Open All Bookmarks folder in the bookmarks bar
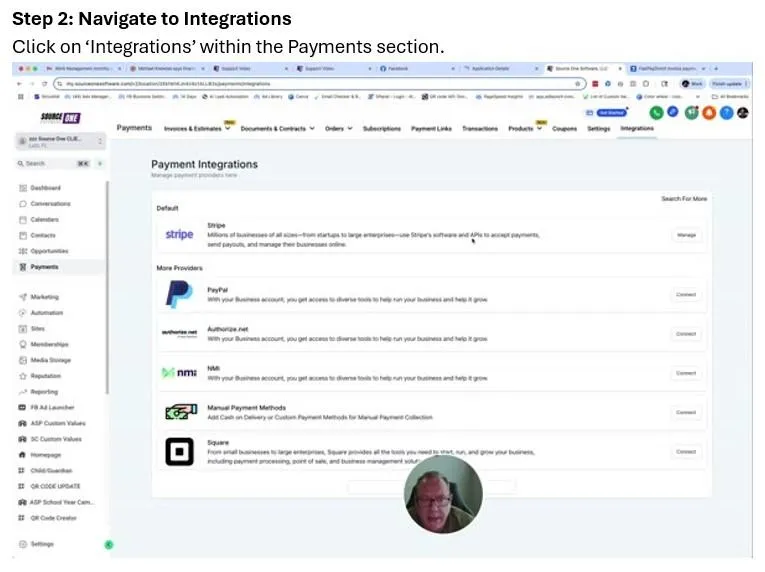The width and height of the screenshot is (765, 572). coord(730,97)
